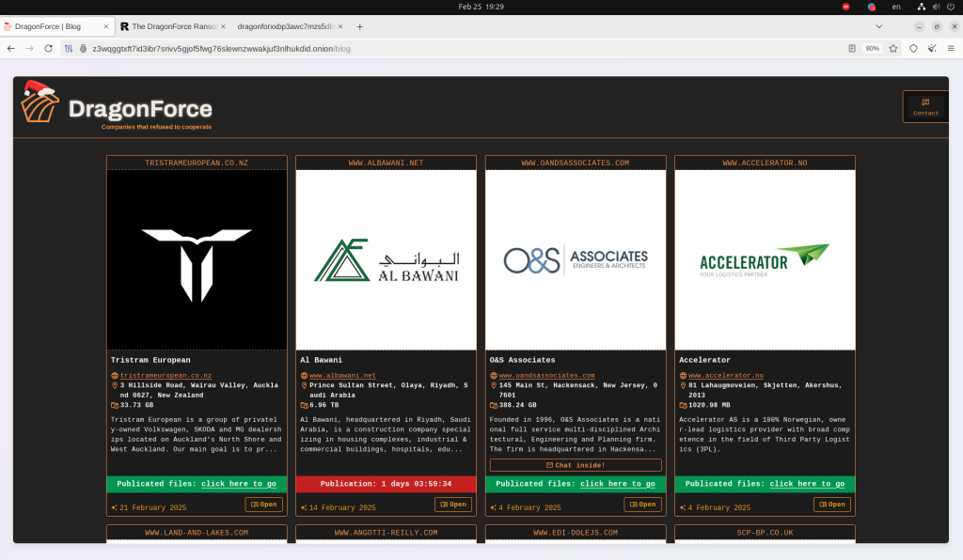Open the Contact button in header

point(925,107)
